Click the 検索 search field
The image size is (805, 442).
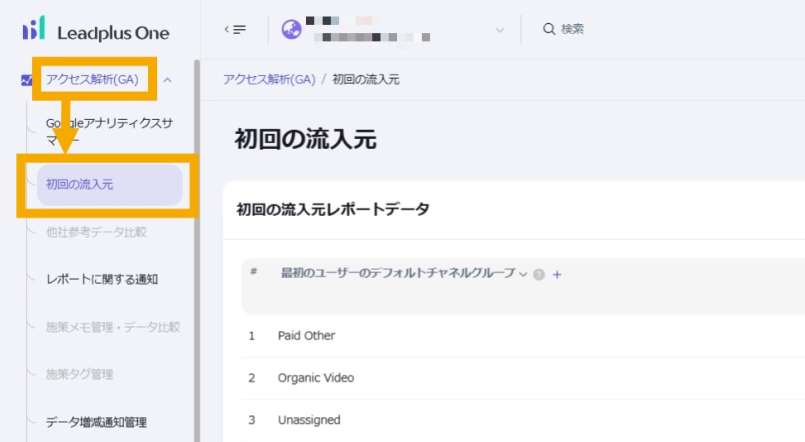[x=573, y=29]
